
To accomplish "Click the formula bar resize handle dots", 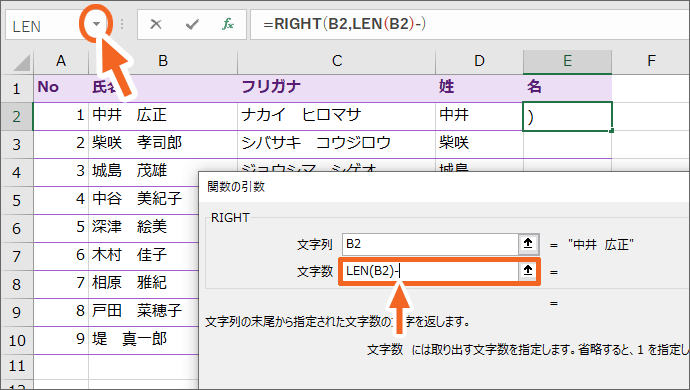I will coord(122,24).
